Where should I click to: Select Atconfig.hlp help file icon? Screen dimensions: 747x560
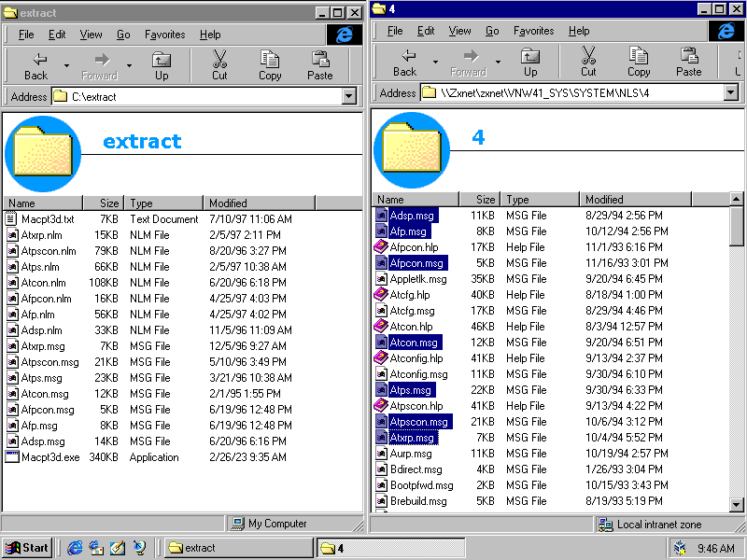pyautogui.click(x=381, y=357)
